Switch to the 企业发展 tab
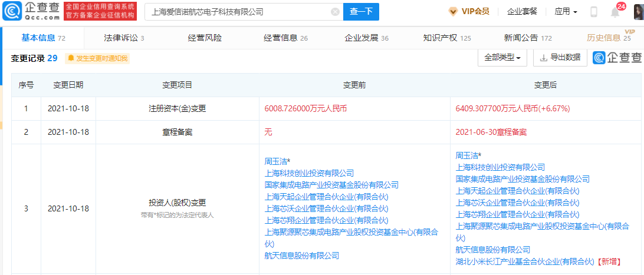This screenshot has width=644, height=275. click(366, 38)
